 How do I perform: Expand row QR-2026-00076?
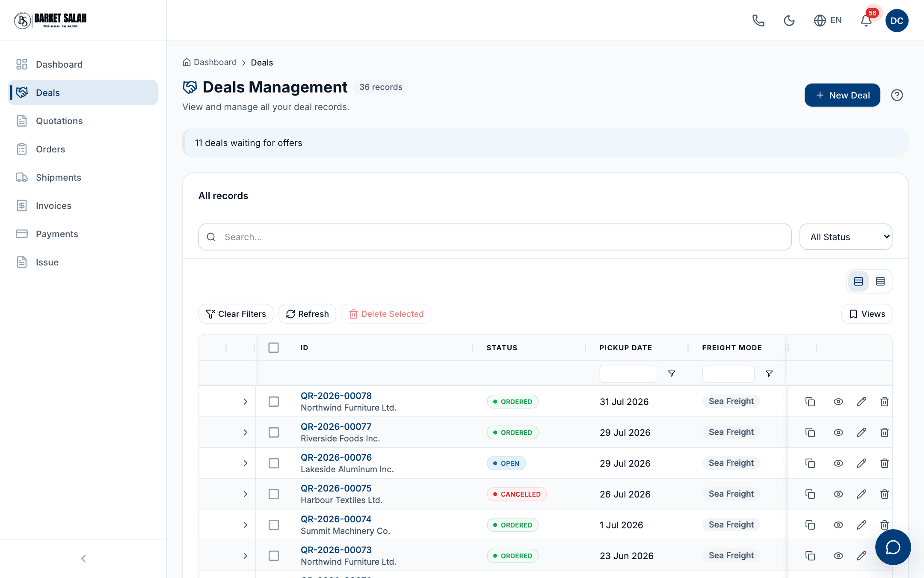coord(246,463)
